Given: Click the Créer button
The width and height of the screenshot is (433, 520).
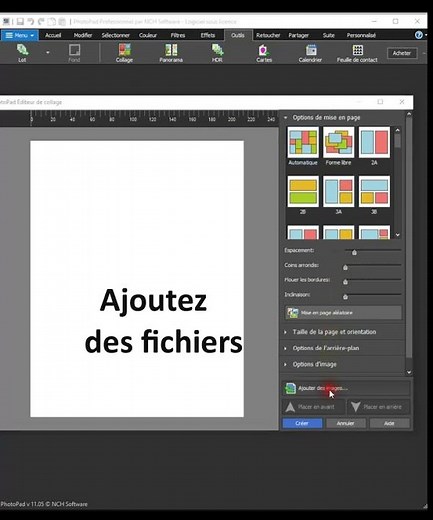Looking at the screenshot, I should pos(302,423).
